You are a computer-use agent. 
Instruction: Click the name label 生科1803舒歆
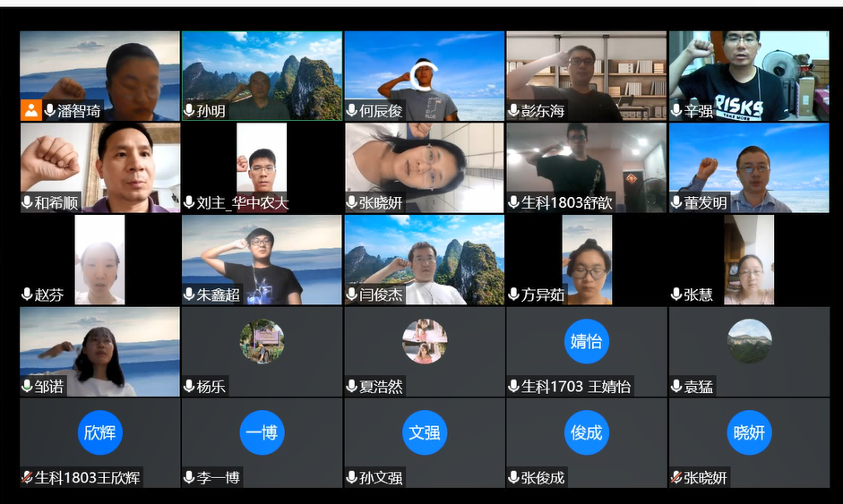pos(567,203)
